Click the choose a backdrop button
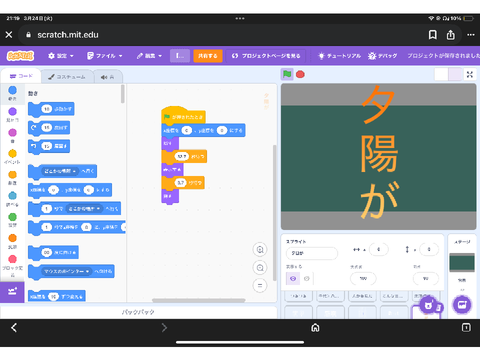 pos(462,305)
